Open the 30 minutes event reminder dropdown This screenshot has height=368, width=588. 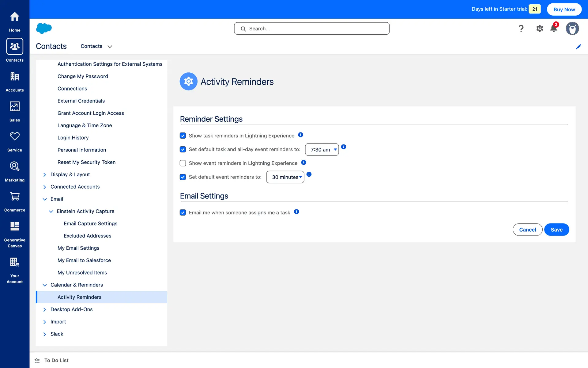[285, 177]
